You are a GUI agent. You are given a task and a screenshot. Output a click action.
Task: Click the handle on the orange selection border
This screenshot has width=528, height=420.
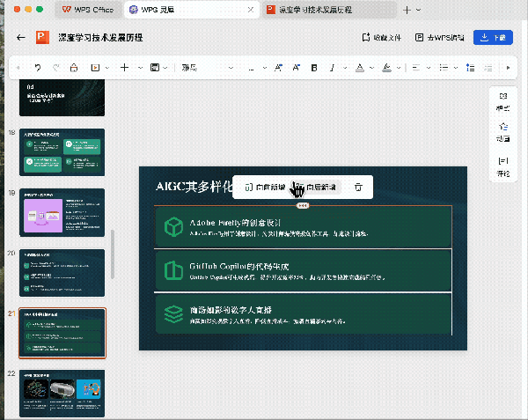pos(303,205)
